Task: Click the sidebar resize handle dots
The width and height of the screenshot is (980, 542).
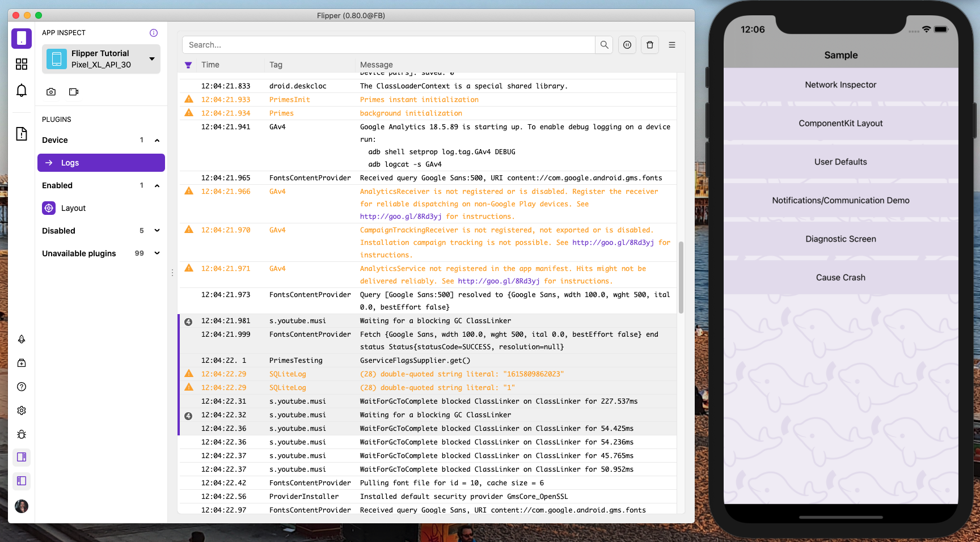Action: pyautogui.click(x=172, y=273)
